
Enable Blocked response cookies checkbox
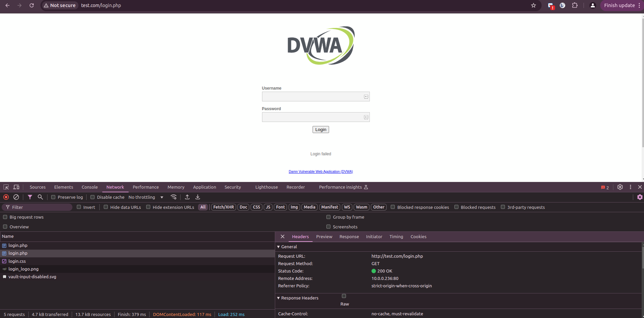[393, 207]
